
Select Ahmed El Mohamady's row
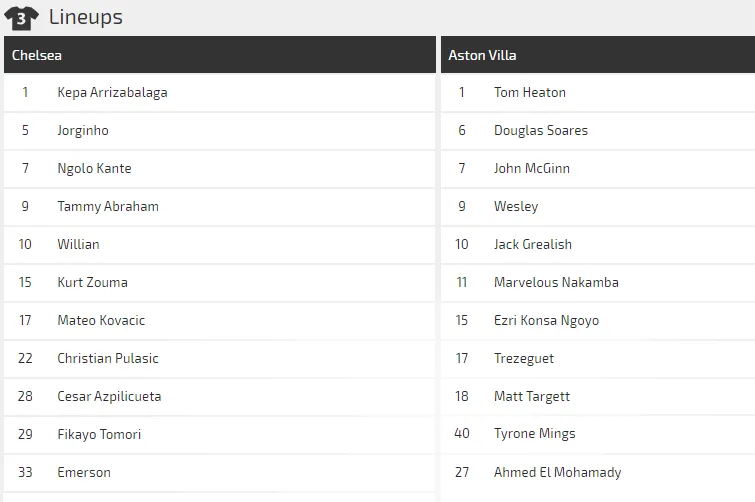(557, 472)
